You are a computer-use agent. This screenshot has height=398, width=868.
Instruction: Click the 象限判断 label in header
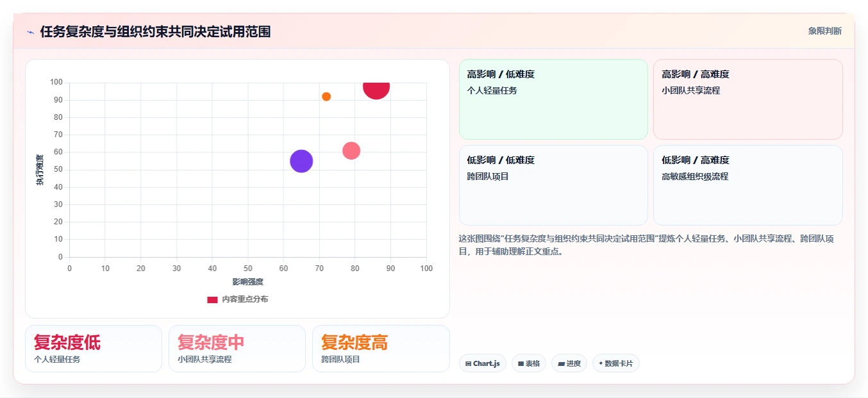(x=824, y=31)
